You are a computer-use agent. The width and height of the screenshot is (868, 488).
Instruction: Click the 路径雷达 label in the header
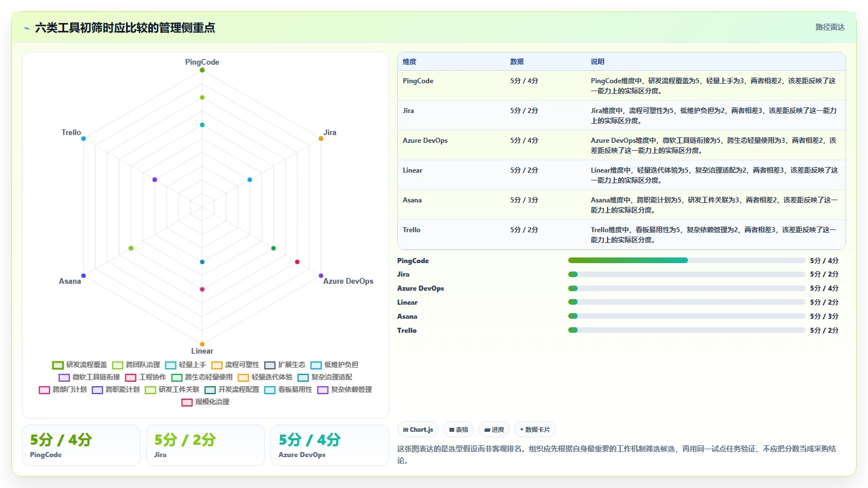click(x=830, y=27)
